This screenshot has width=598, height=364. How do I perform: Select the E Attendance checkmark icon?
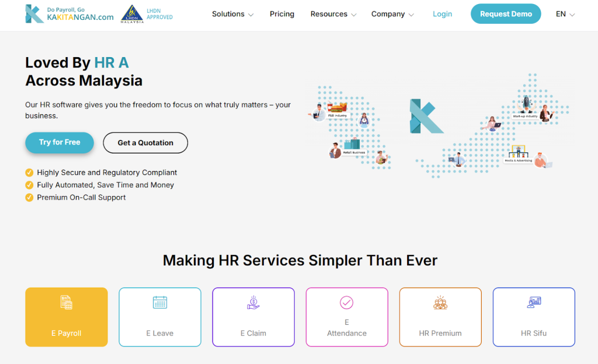coord(347,302)
